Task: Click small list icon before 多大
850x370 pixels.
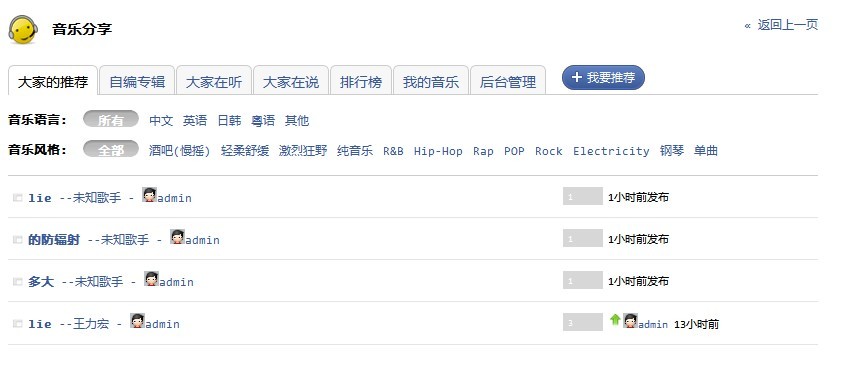Action: pos(17,282)
